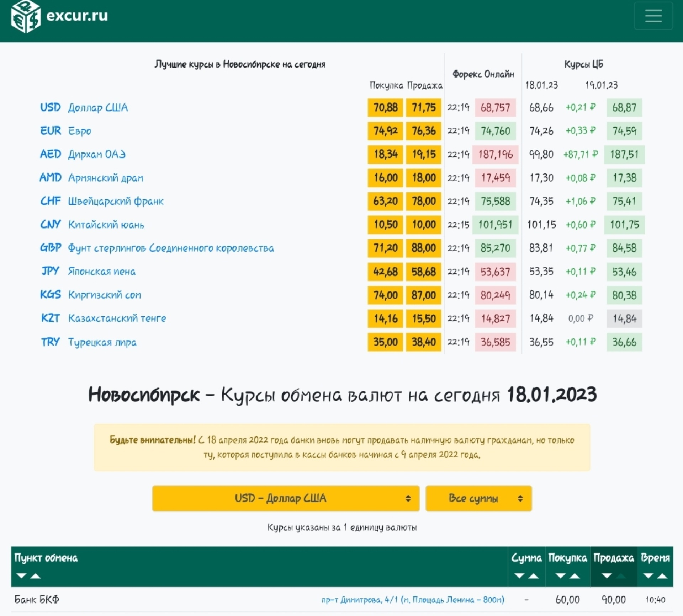Sort Продажа column descending arrow
The image size is (683, 616).
(x=607, y=575)
